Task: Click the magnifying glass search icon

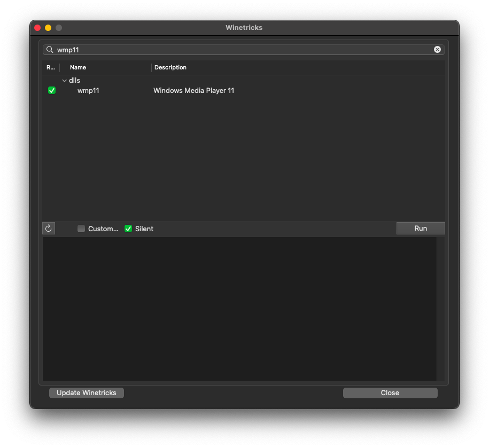Action: pyautogui.click(x=50, y=50)
